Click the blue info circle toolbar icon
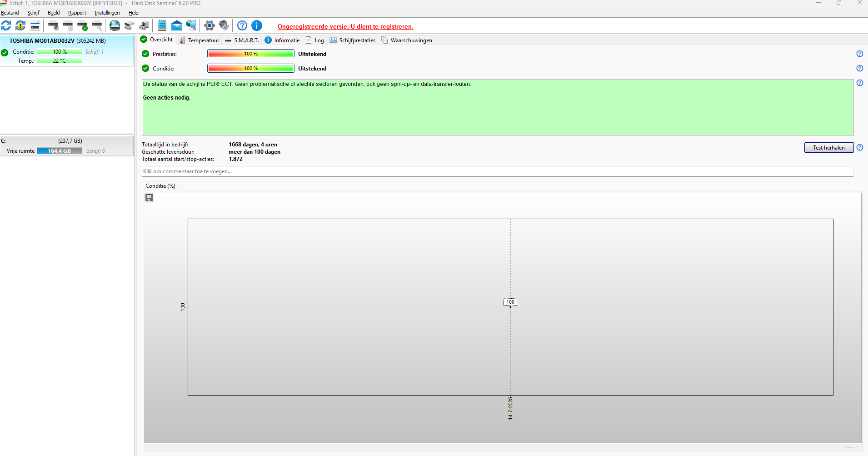This screenshot has height=456, width=868. (257, 25)
